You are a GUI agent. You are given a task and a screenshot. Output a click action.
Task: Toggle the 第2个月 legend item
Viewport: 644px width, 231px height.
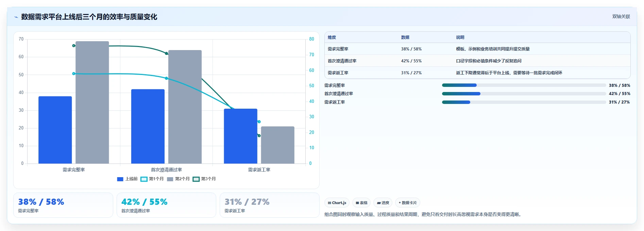[178, 179]
